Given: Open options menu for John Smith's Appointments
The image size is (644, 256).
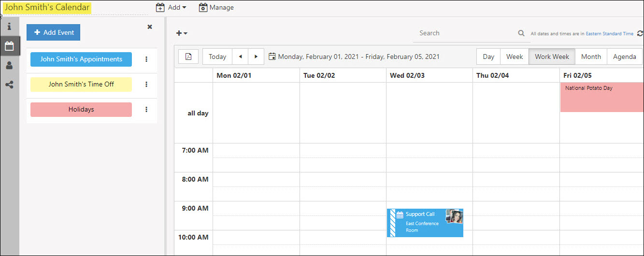Looking at the screenshot, I should tap(146, 59).
